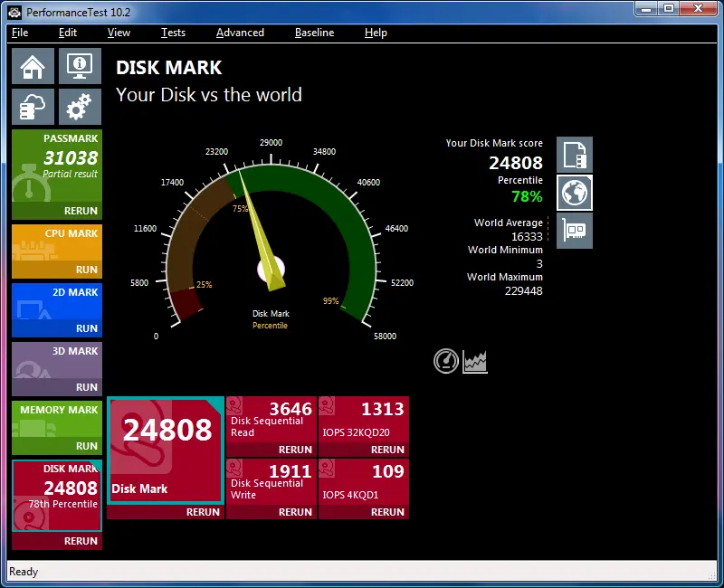Image resolution: width=724 pixels, height=588 pixels.
Task: Click the Disk Mark Percentile gauge label
Action: click(271, 319)
